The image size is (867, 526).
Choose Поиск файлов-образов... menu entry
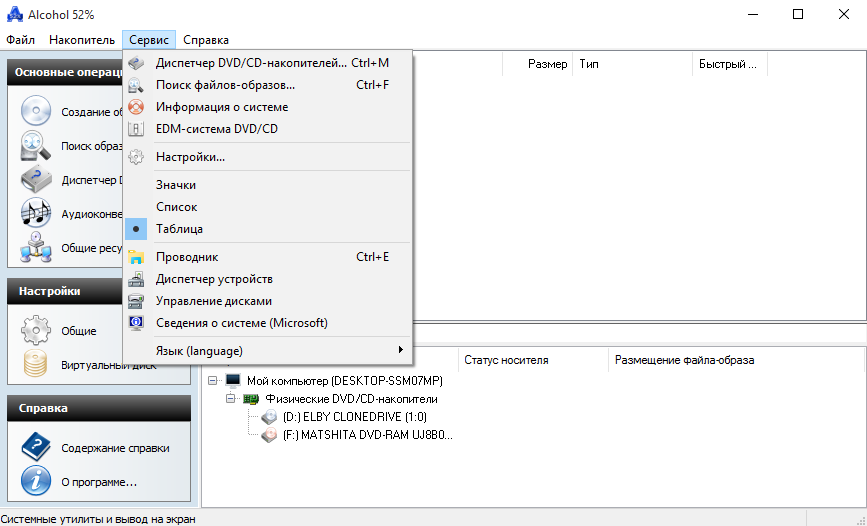coord(268,85)
